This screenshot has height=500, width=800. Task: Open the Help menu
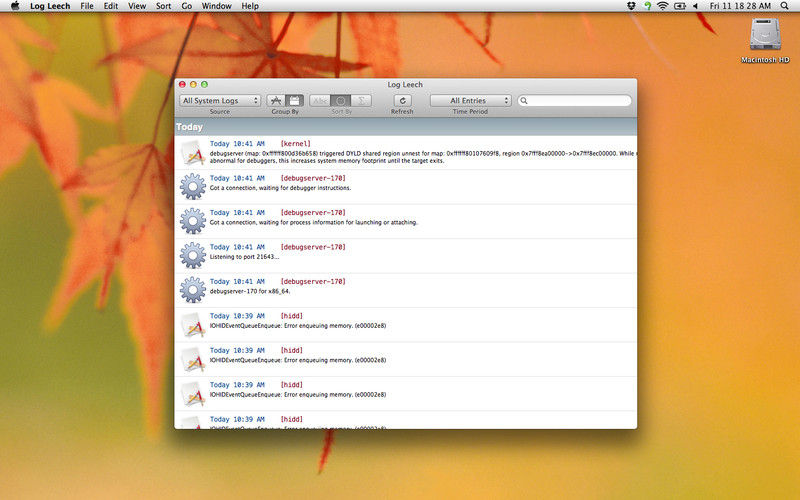coord(250,6)
